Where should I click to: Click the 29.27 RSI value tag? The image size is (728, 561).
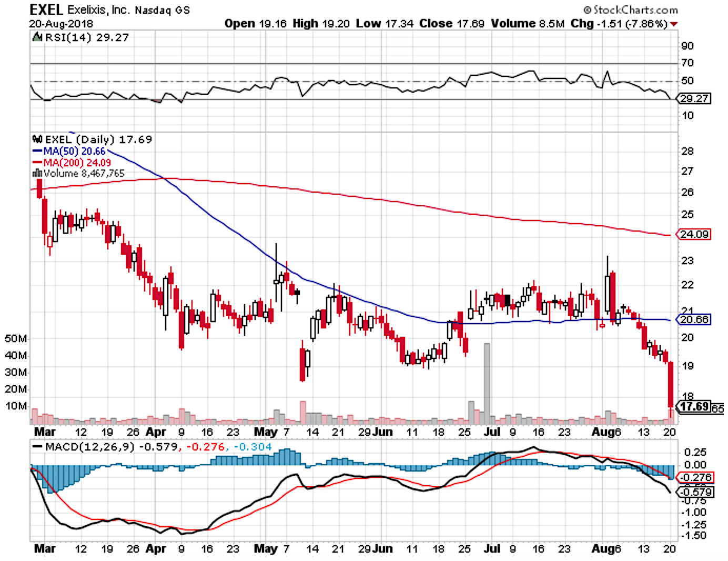(694, 98)
